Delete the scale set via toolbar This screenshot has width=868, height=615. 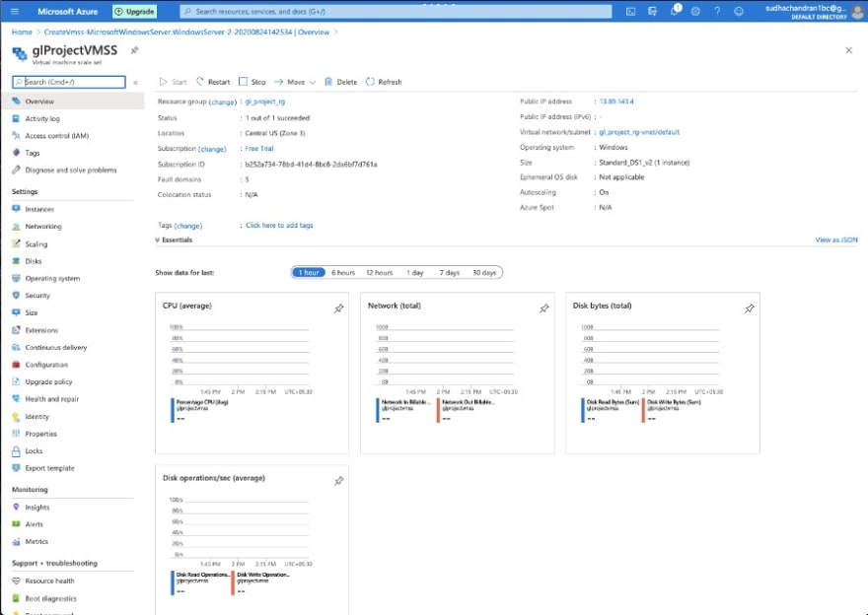pyautogui.click(x=340, y=82)
